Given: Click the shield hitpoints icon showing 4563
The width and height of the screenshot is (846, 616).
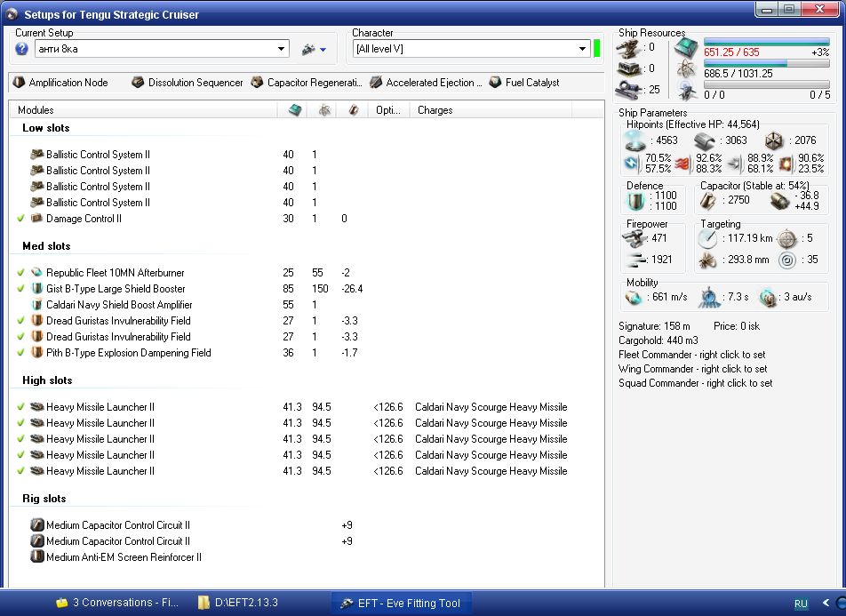Looking at the screenshot, I should click(635, 140).
